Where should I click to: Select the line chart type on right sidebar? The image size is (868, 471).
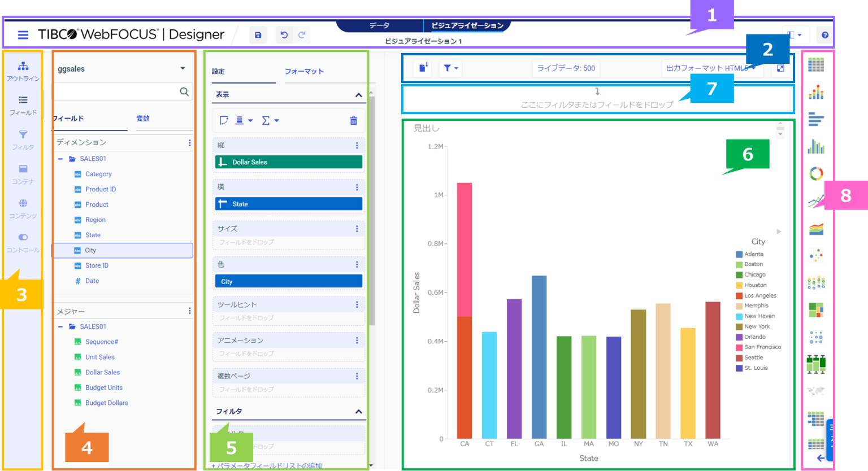[816, 200]
